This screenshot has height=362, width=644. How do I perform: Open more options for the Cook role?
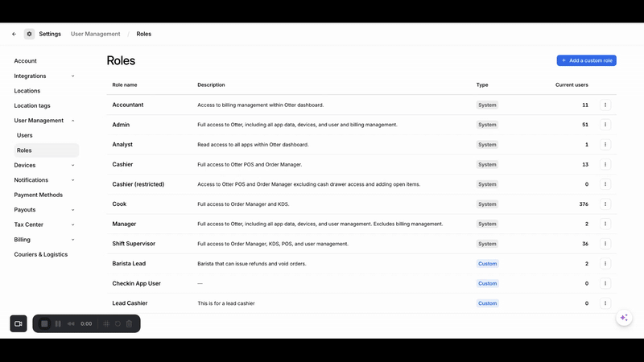605,204
